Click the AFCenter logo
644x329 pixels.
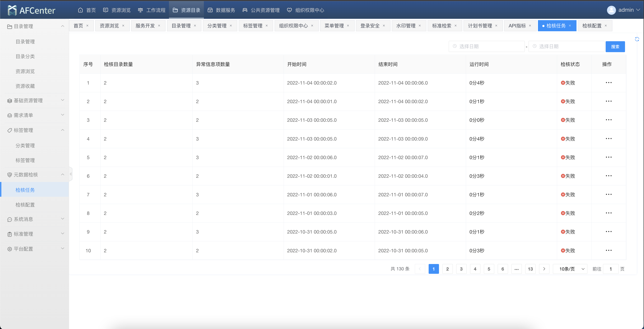pos(31,10)
